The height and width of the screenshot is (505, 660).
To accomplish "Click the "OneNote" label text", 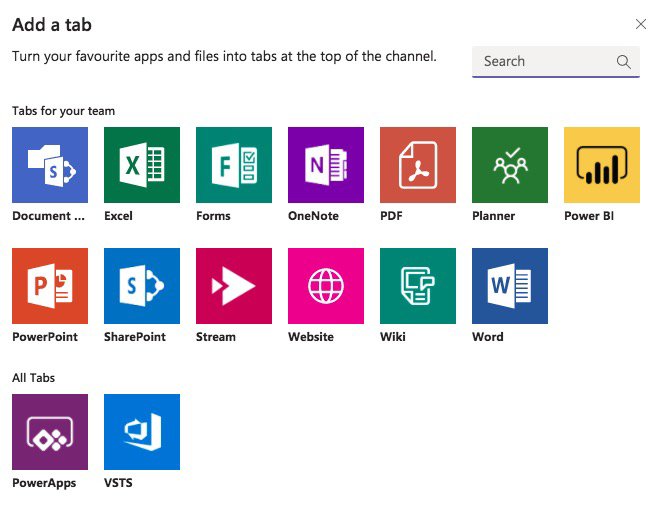I will (x=313, y=216).
